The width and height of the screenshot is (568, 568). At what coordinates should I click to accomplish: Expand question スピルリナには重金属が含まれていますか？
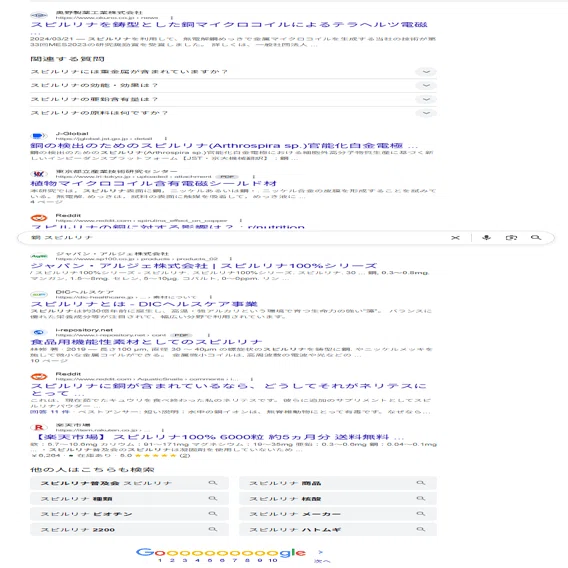pyautogui.click(x=233, y=72)
